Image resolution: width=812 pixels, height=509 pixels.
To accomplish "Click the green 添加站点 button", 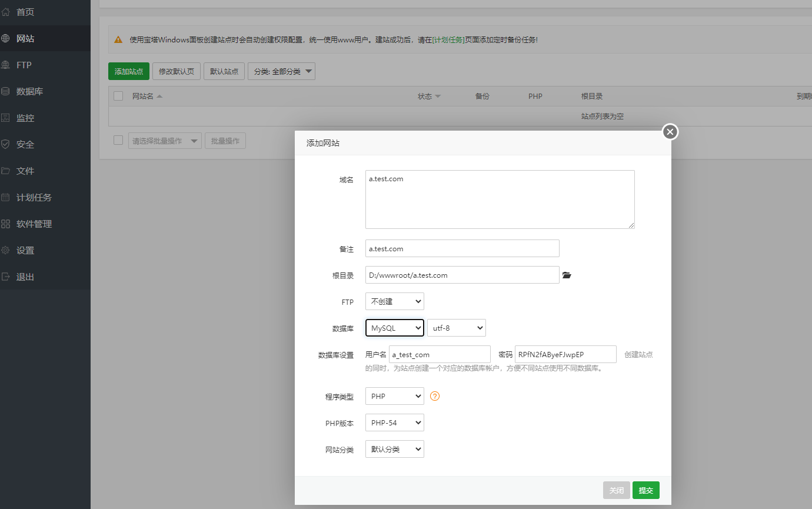I will click(x=129, y=71).
